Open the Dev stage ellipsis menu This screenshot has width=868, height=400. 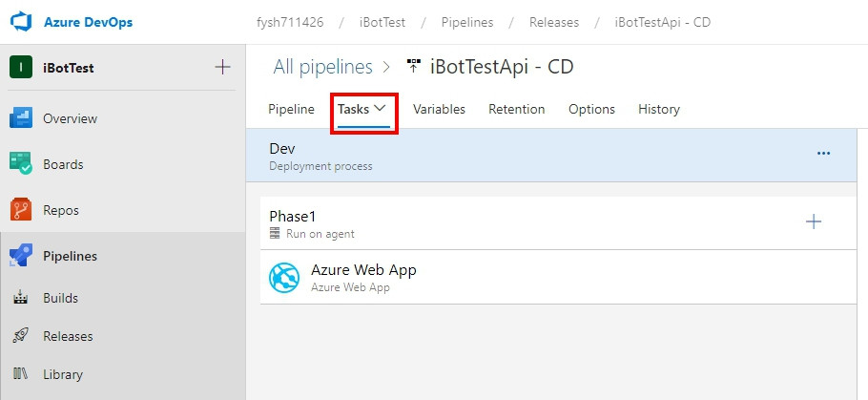click(x=824, y=153)
